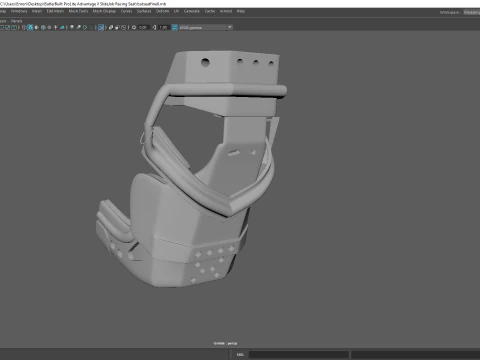Viewport: 480px width, 360px height.
Task: Click the MEL script type label
Action: [x=240, y=354]
